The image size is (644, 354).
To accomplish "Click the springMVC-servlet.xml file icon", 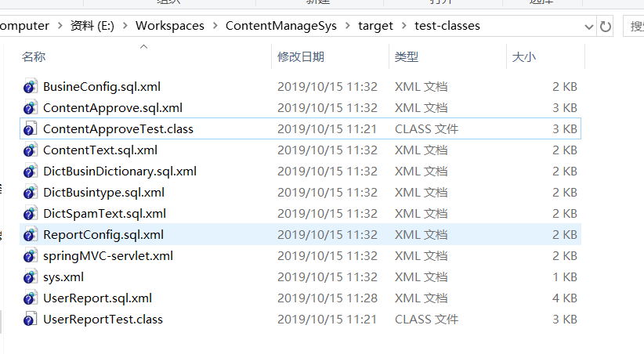I will point(31,256).
